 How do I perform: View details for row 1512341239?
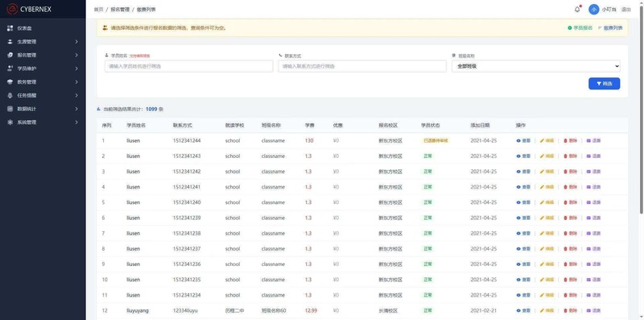(x=524, y=218)
